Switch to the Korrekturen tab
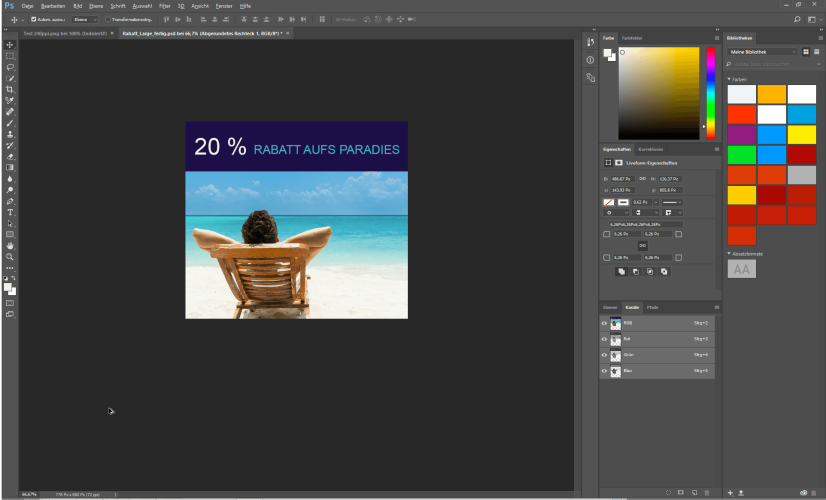This screenshot has height=500, width=826. pos(651,149)
